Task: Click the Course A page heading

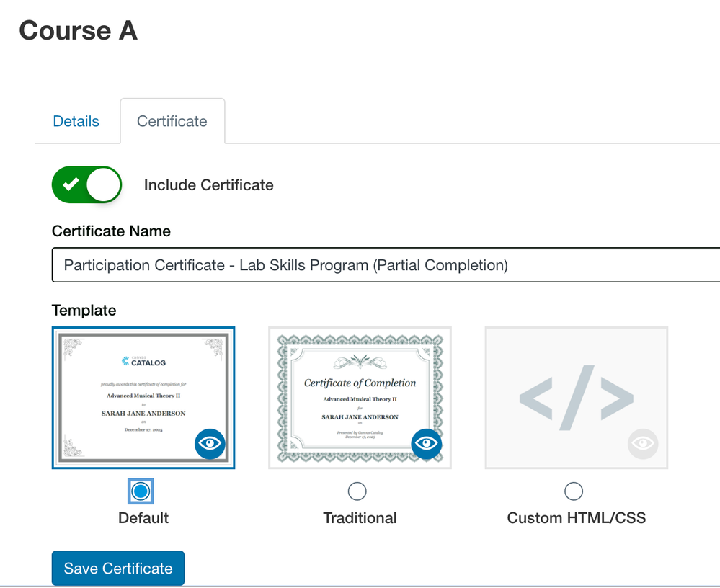Action: (78, 30)
